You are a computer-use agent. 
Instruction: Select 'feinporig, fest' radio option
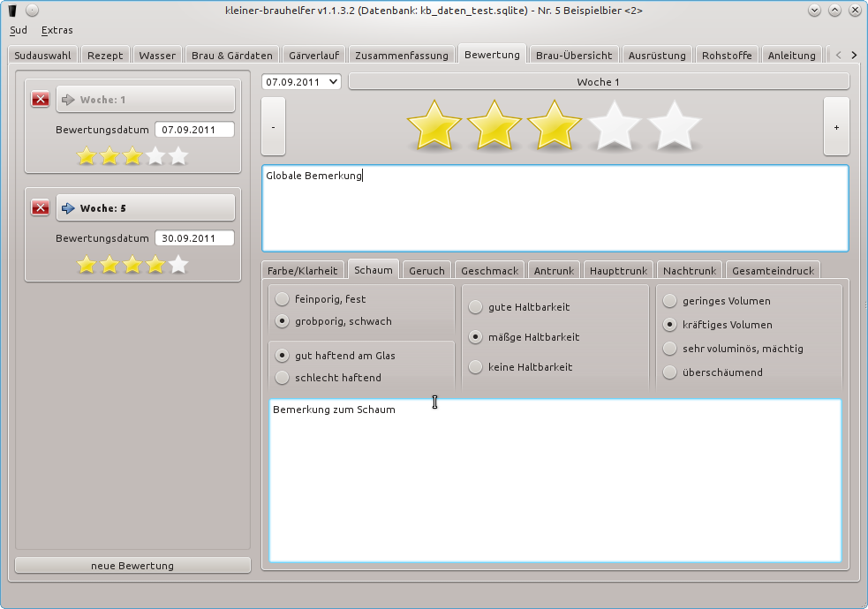point(282,299)
